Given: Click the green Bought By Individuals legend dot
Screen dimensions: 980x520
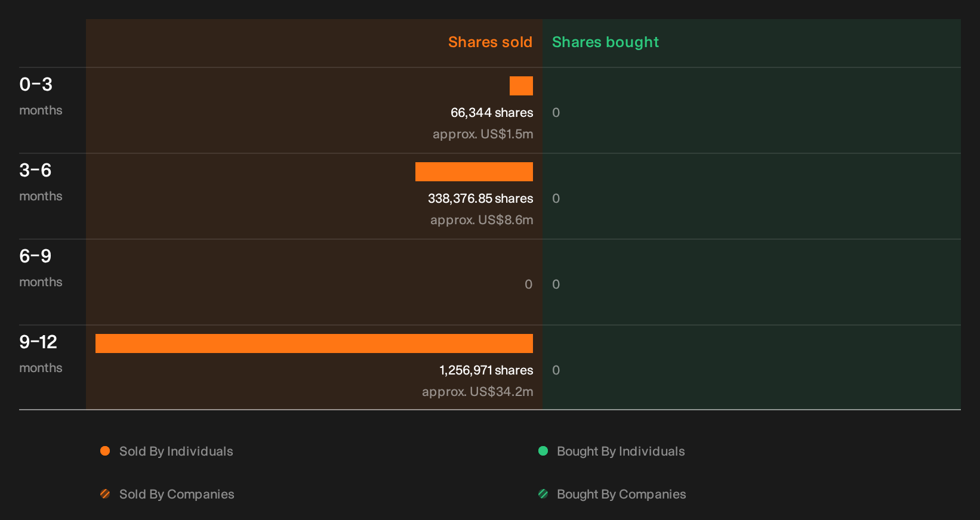Looking at the screenshot, I should coord(543,451).
